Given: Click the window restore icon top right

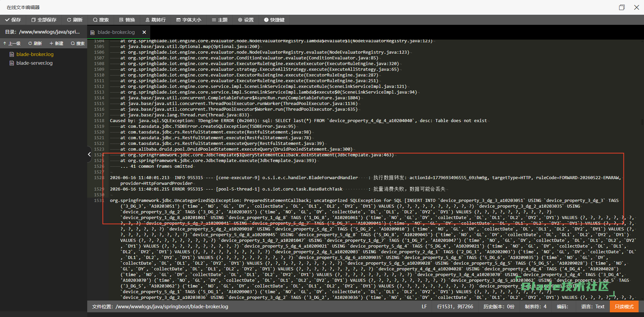Looking at the screenshot, I should coord(622,7).
